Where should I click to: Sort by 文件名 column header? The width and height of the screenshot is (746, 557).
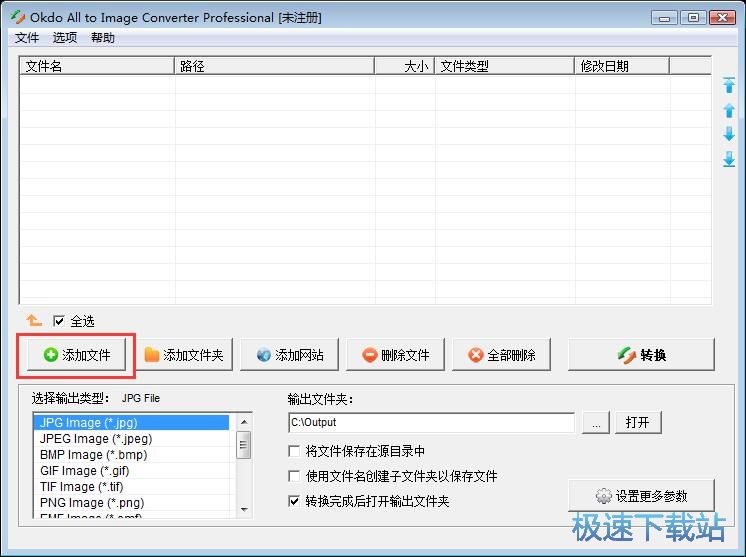click(x=97, y=66)
